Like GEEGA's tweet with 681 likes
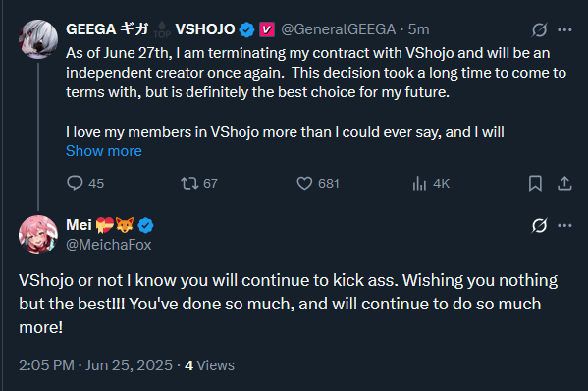The width and height of the screenshot is (588, 391). tap(304, 183)
